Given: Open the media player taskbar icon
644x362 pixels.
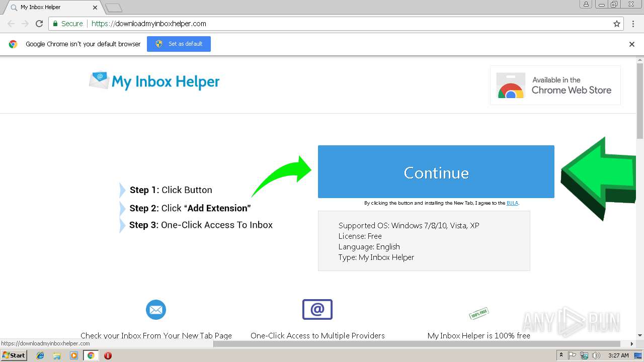Looking at the screenshot, I should tap(74, 355).
